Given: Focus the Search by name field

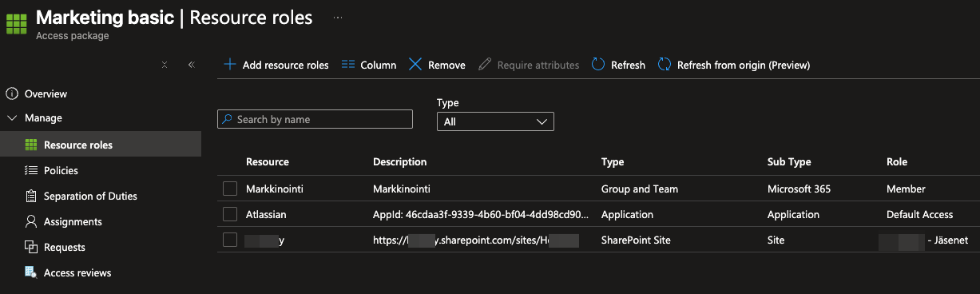Looking at the screenshot, I should click(315, 119).
